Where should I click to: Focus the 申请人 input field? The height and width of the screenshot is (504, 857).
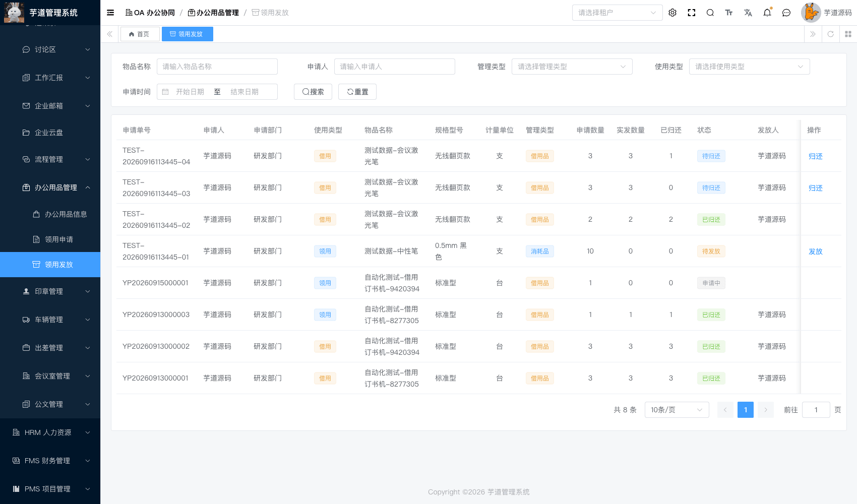(x=395, y=67)
